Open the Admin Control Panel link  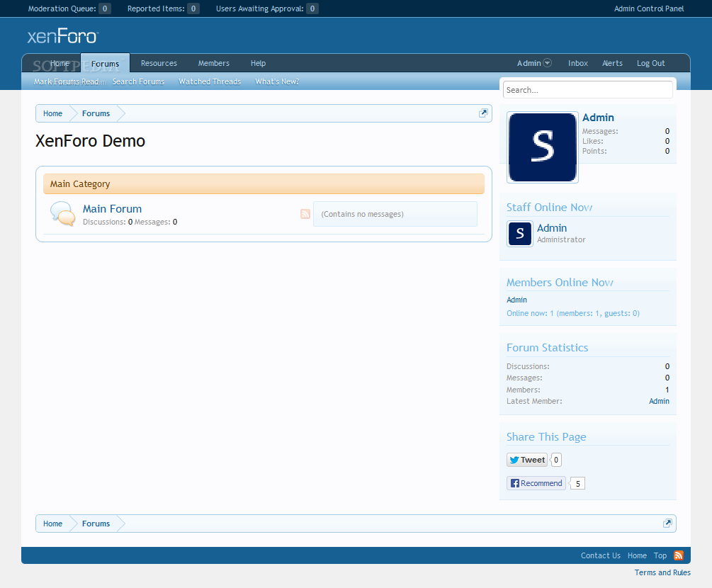click(x=649, y=9)
